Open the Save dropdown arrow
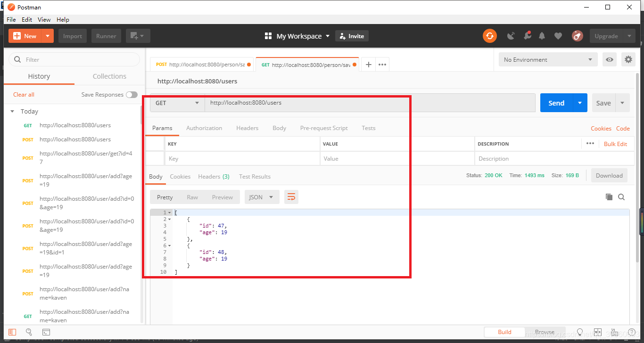The height and width of the screenshot is (343, 644). pyautogui.click(x=622, y=103)
